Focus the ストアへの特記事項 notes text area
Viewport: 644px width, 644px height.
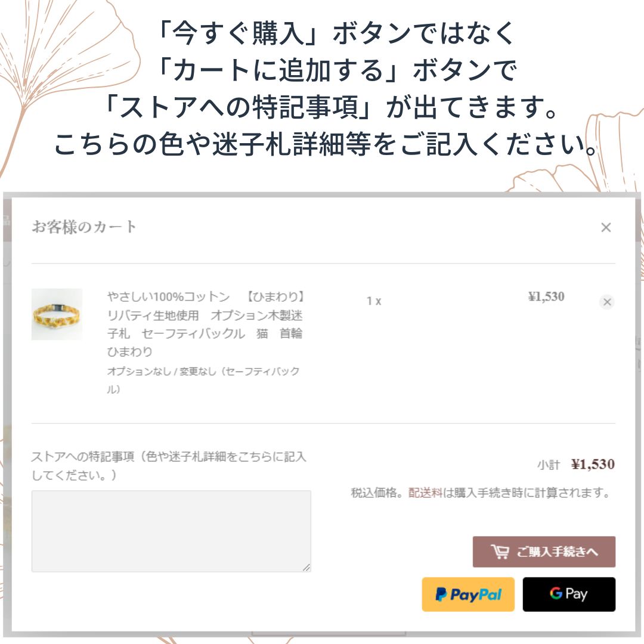(x=171, y=531)
